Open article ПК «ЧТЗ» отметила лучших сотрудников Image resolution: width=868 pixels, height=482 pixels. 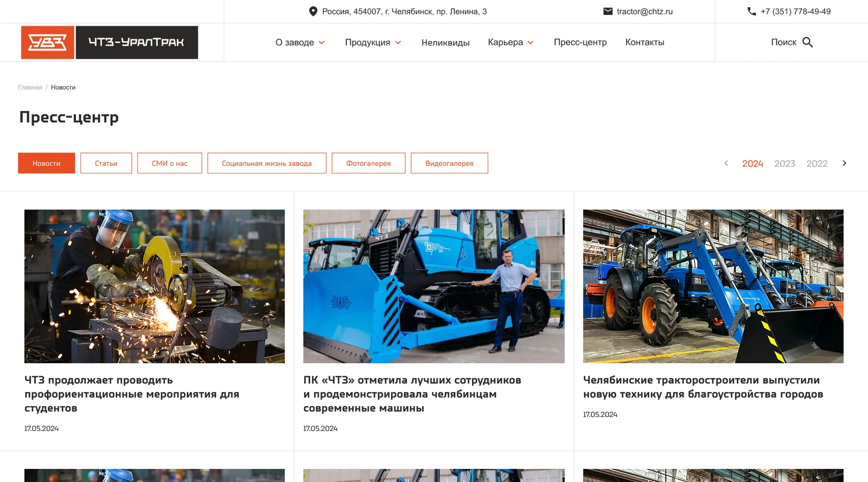point(412,394)
